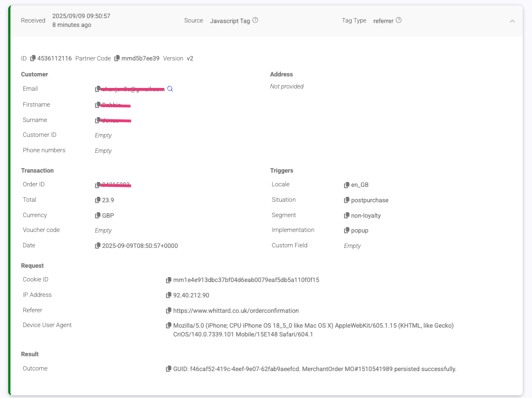Click the search icon next to Email

(x=170, y=89)
